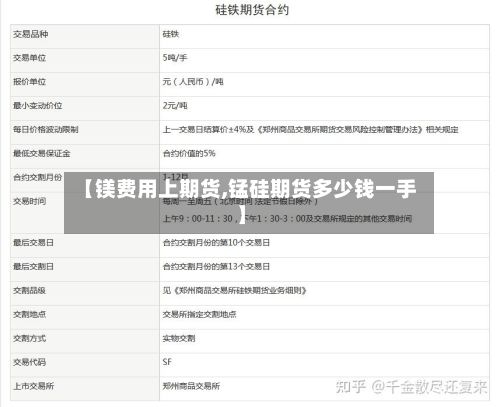Click the '硅铁' value in the first row

(171, 34)
